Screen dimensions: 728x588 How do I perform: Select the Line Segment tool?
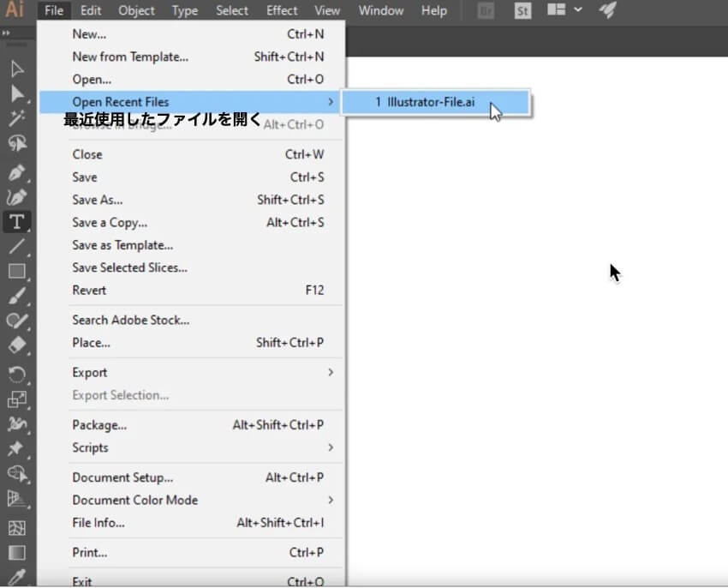pyautogui.click(x=16, y=247)
